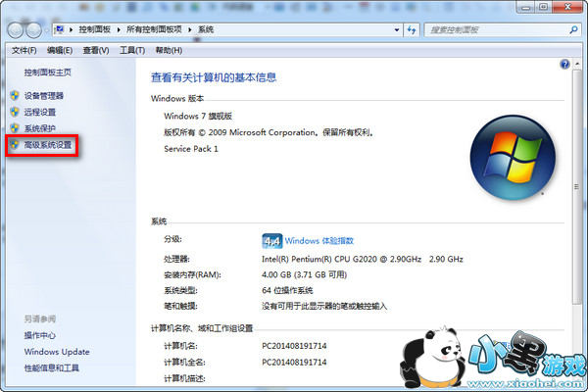Go to 控制面板主页 link
This screenshot has width=588, height=392.
pyautogui.click(x=48, y=73)
